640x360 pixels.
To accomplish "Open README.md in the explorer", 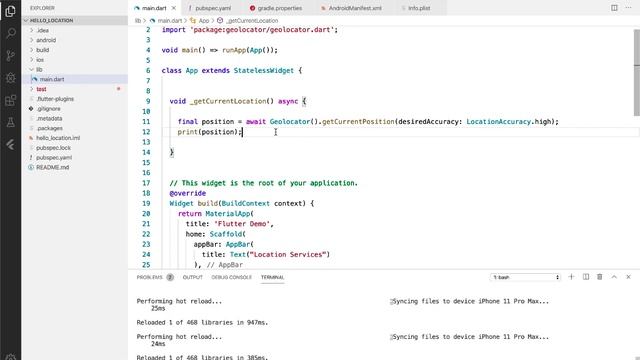I will [x=75, y=167].
